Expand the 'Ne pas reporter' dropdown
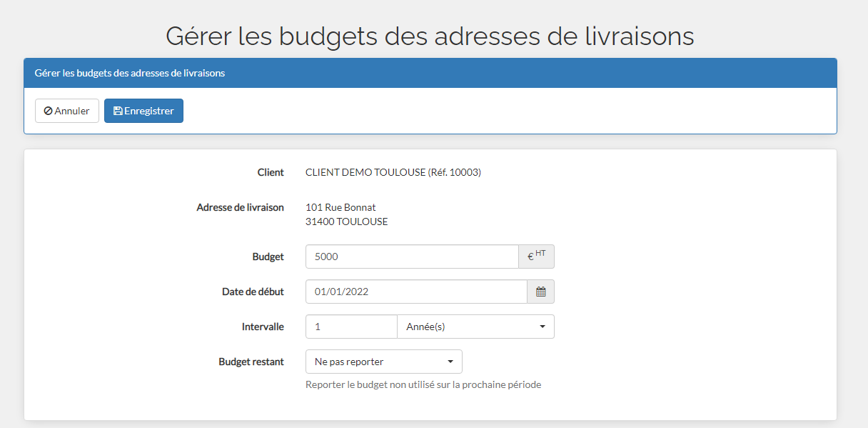 [x=383, y=362]
